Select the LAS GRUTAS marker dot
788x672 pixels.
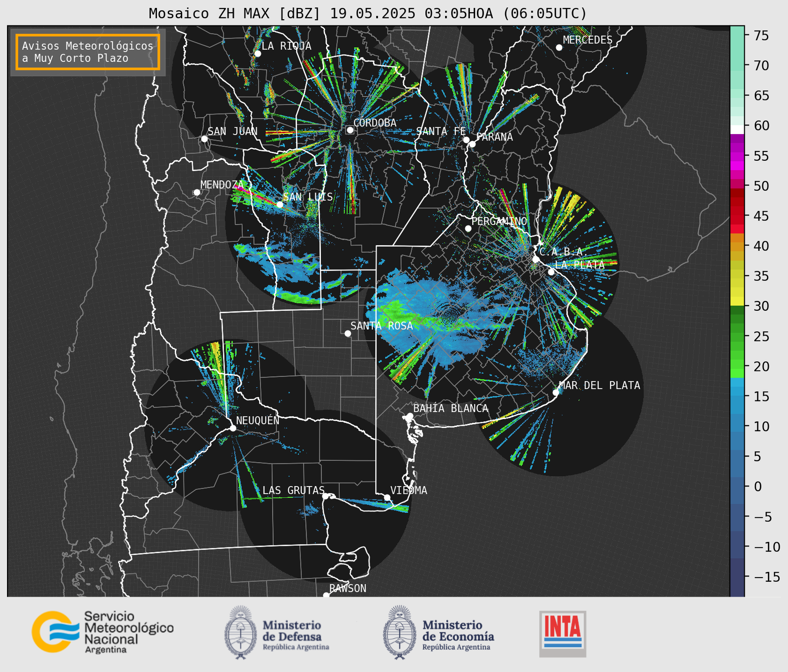pos(326,496)
